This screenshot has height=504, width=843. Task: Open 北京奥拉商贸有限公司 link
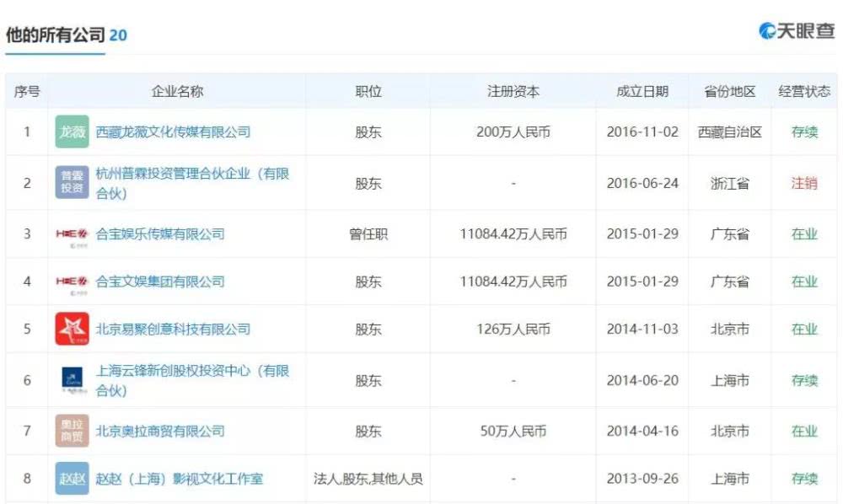[x=160, y=431]
